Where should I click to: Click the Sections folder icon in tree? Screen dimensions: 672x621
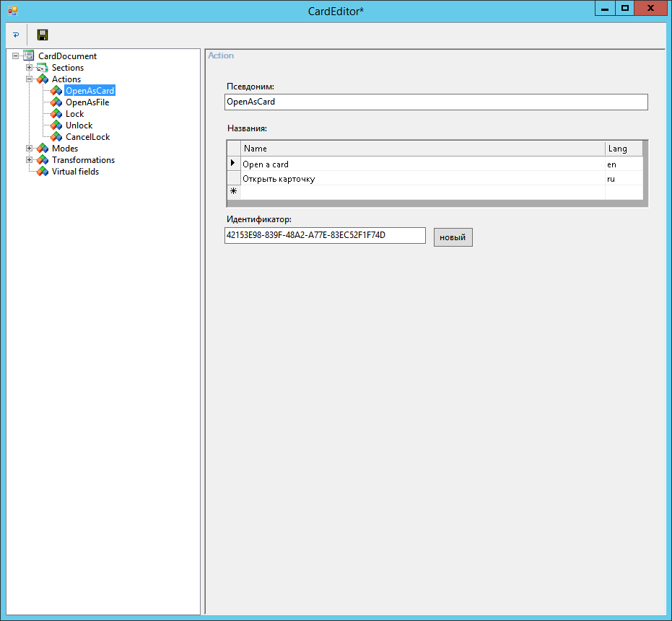tap(43, 68)
